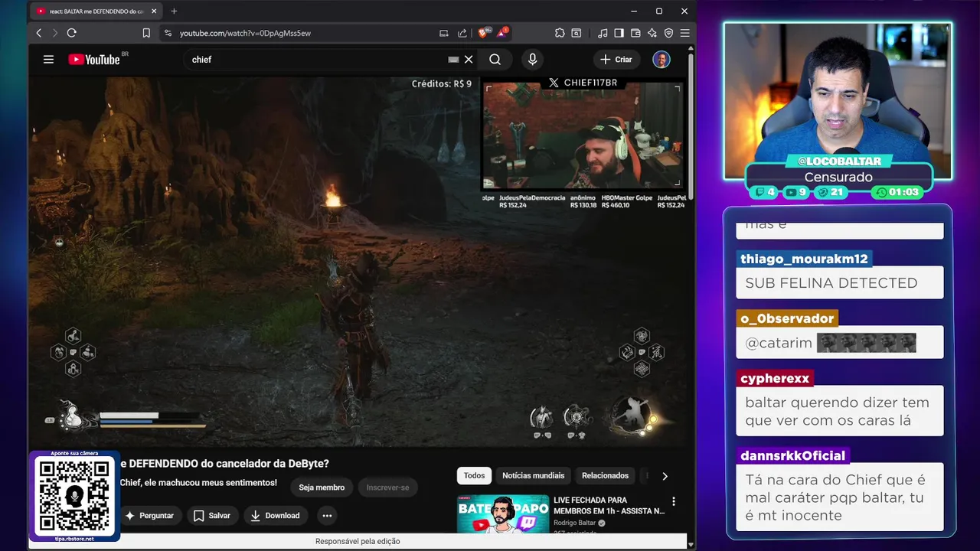
Task: Open the LIVE FECHADA PARA MEMBROS title
Action: pos(609,505)
